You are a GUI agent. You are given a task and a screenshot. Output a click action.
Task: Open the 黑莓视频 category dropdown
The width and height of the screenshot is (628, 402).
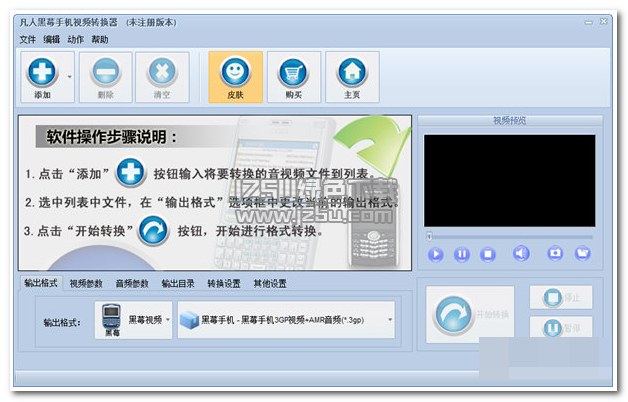click(x=133, y=320)
